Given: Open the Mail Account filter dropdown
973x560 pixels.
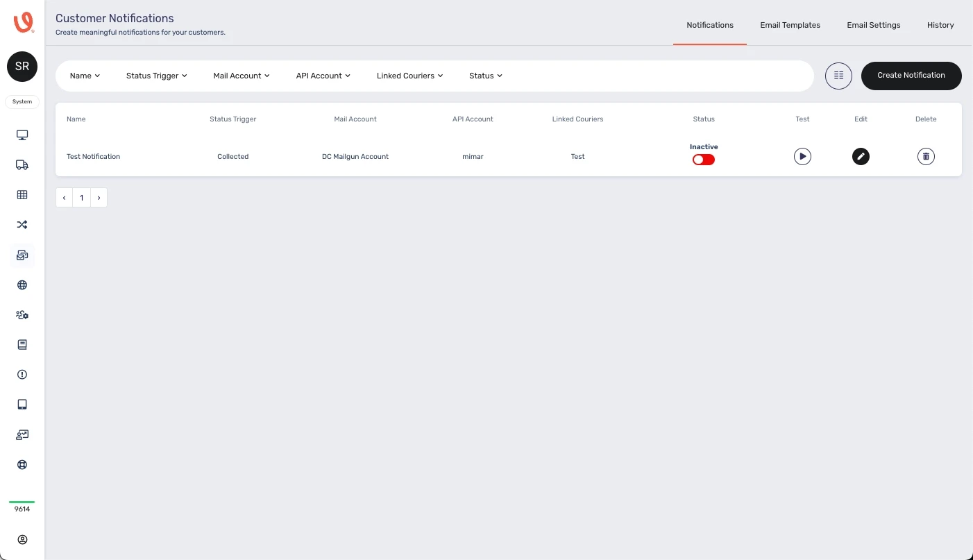Looking at the screenshot, I should [x=241, y=76].
